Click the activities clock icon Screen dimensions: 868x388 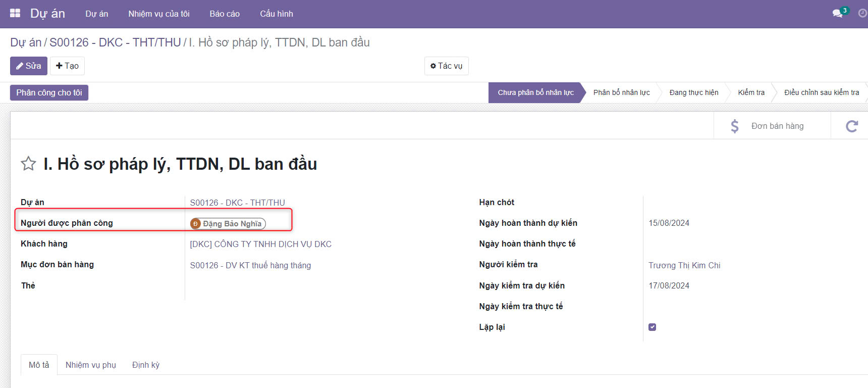coord(862,14)
